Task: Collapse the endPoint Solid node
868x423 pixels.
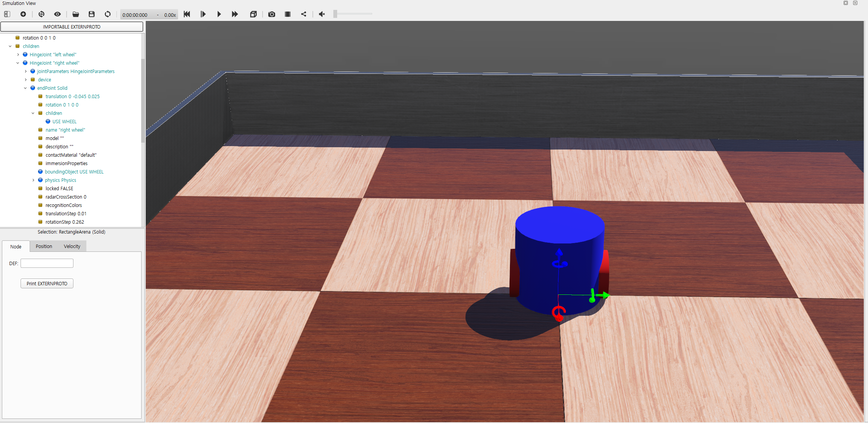Action: tap(25, 88)
